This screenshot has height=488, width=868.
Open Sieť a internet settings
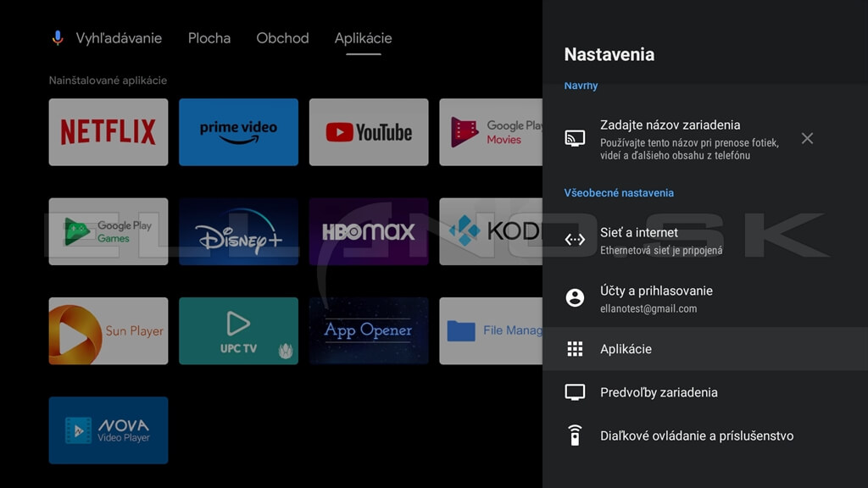click(705, 240)
